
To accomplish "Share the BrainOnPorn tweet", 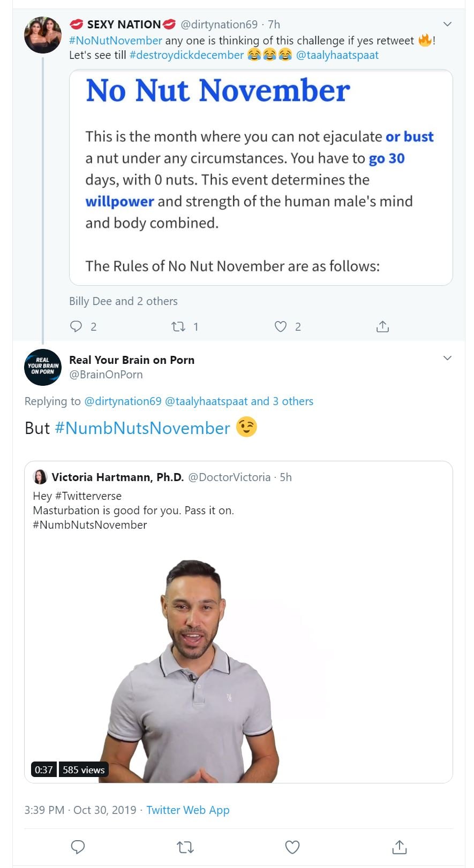I will click(400, 847).
